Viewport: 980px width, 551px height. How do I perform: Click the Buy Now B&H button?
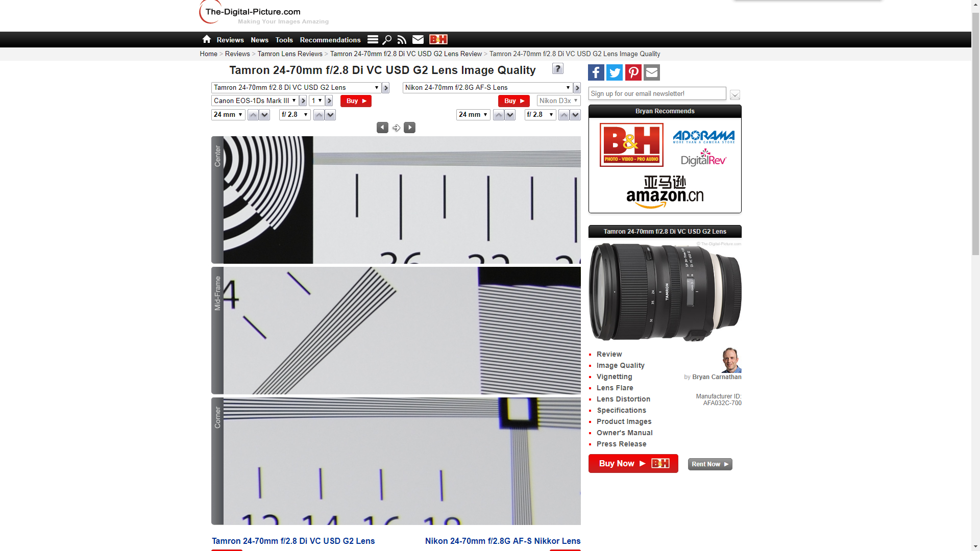click(633, 463)
